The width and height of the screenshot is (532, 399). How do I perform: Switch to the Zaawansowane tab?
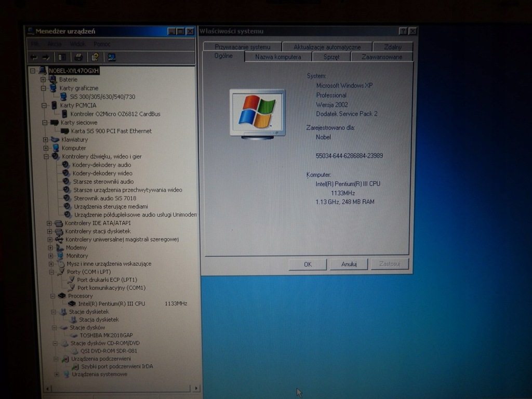tap(382, 57)
